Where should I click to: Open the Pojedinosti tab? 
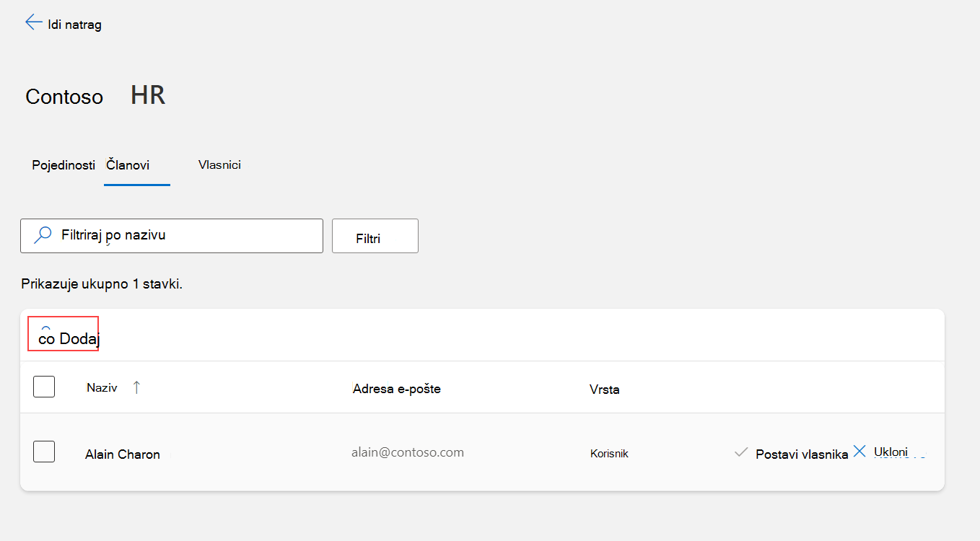[x=64, y=165]
